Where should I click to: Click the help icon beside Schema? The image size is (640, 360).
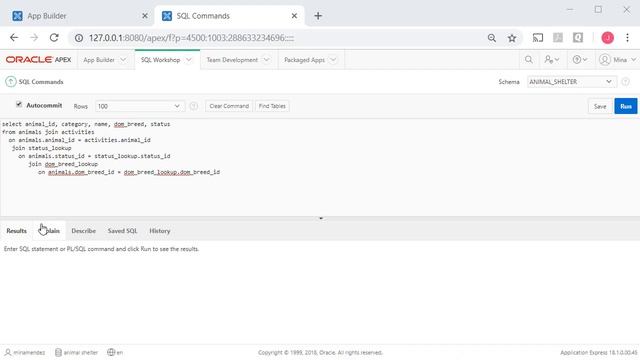[625, 82]
